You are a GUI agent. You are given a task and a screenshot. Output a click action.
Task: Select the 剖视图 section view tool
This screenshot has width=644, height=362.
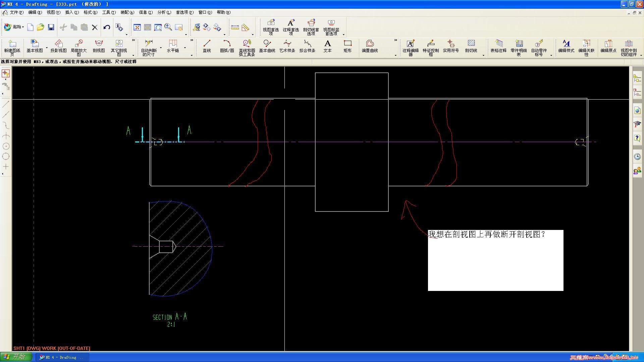tap(99, 46)
